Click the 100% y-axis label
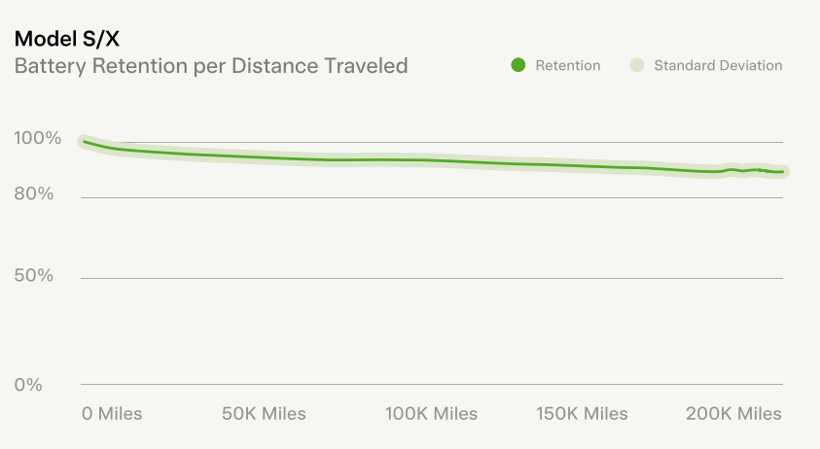Viewport: 820px width, 449px height. pos(38,138)
